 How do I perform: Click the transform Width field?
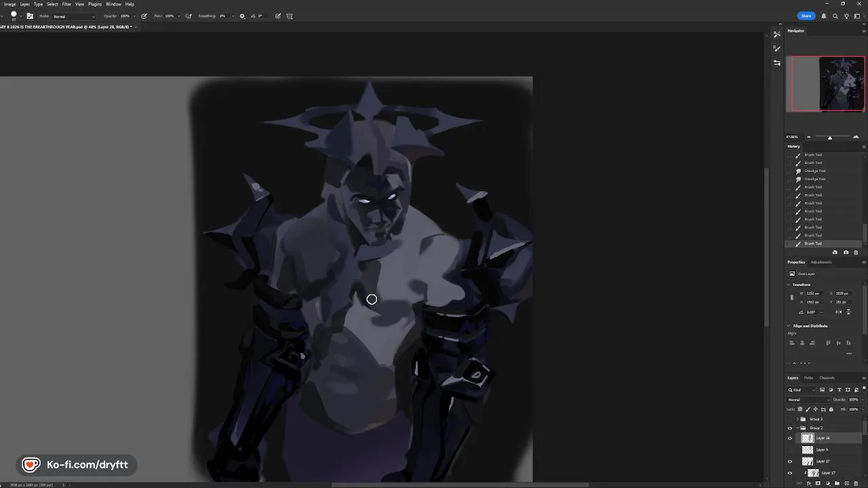814,293
